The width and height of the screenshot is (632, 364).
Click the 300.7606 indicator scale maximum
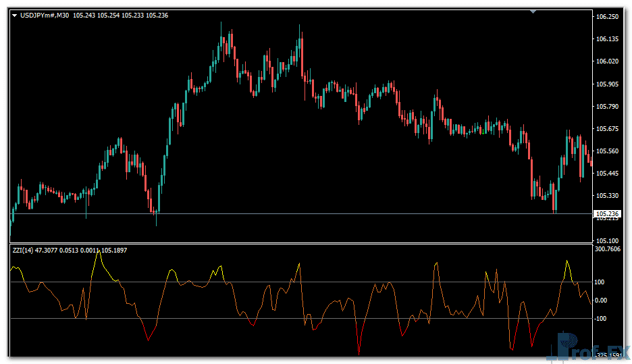(x=609, y=249)
